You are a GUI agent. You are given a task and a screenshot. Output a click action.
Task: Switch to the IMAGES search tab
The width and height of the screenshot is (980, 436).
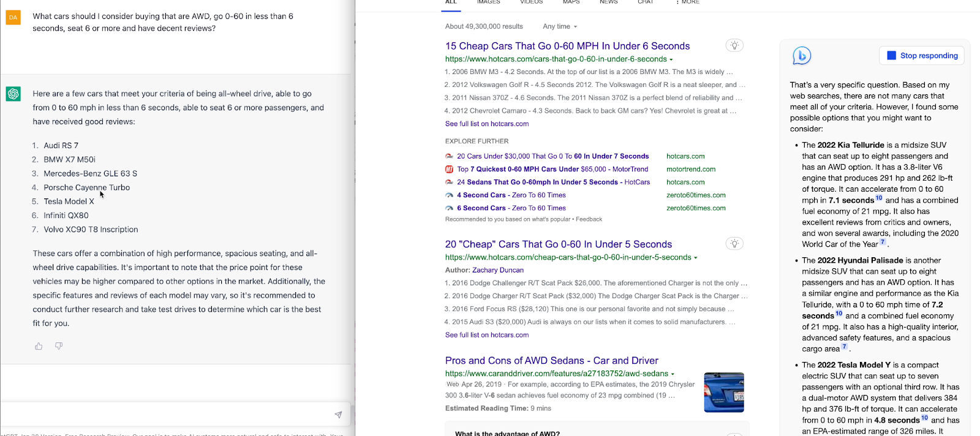pyautogui.click(x=489, y=2)
